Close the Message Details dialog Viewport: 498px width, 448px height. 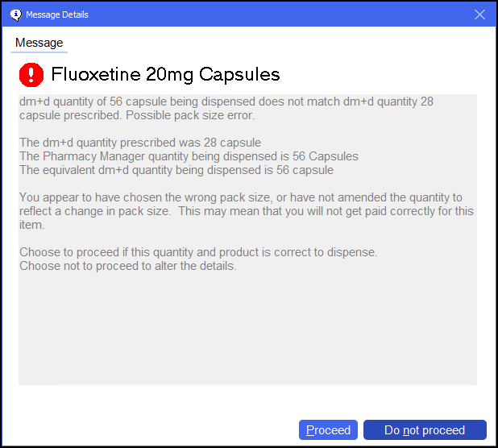pyautogui.click(x=479, y=15)
